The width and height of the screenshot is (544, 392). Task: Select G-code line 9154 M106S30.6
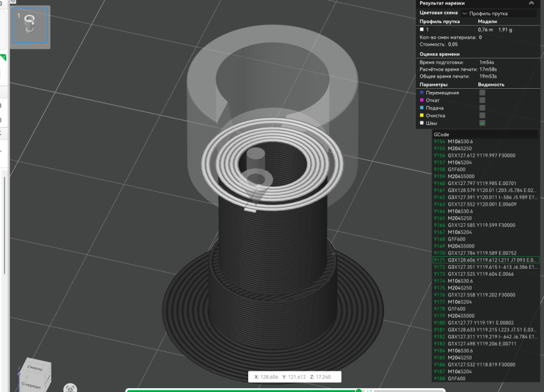(x=486, y=141)
